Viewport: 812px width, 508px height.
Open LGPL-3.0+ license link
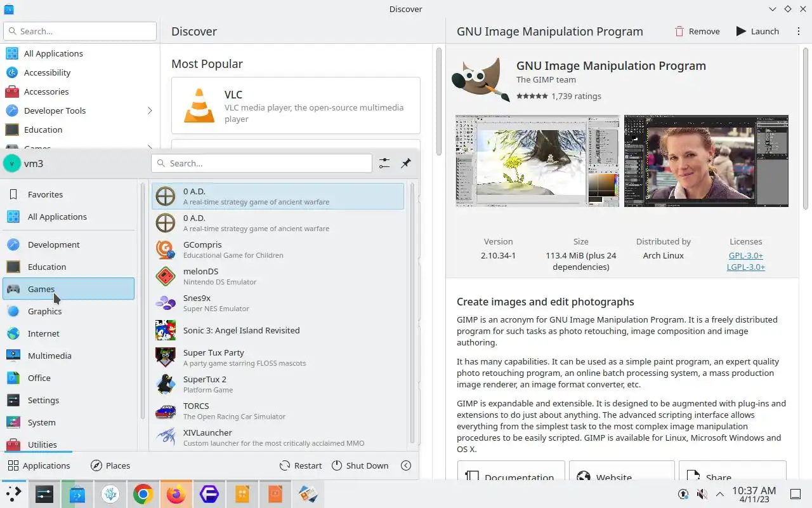click(745, 267)
